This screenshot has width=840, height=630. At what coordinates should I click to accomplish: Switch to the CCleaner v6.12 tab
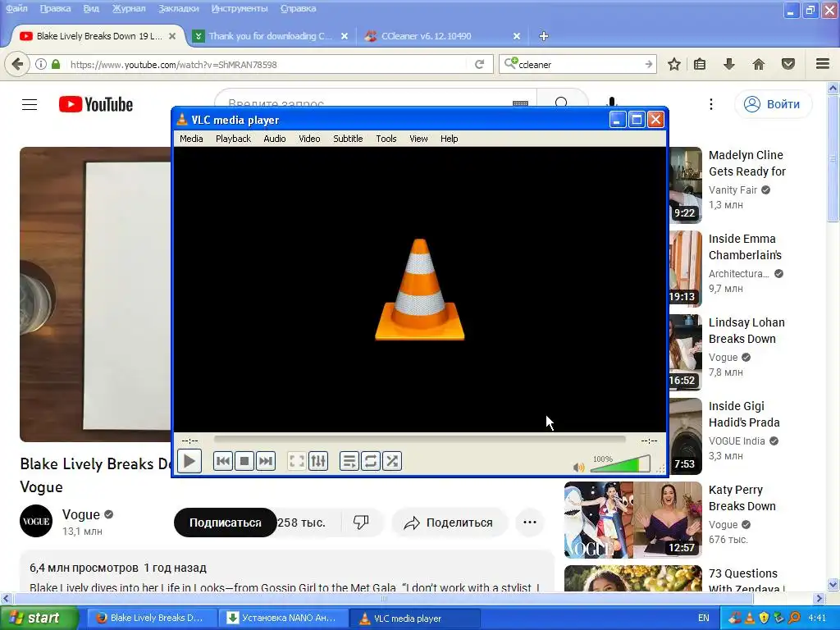pos(442,36)
